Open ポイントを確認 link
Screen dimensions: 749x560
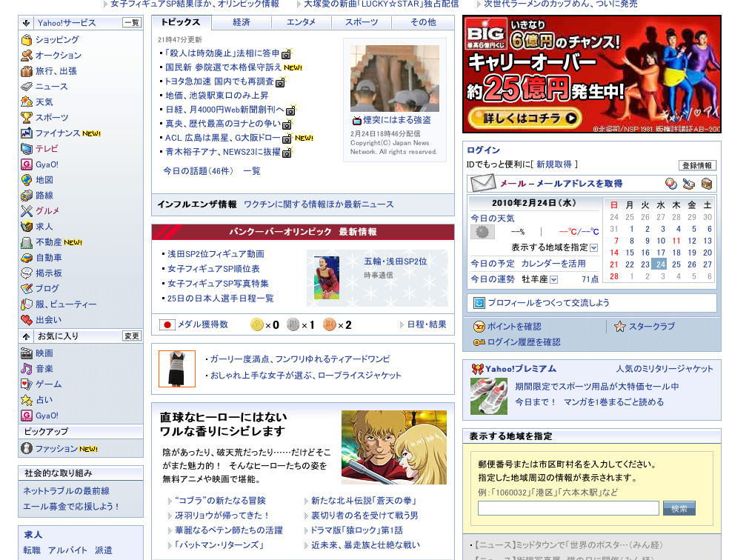[514, 327]
